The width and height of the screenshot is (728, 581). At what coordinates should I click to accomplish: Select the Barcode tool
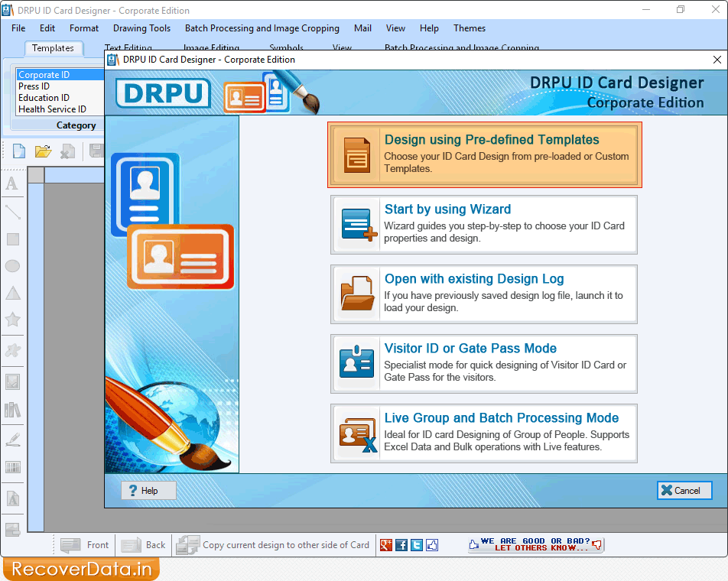tap(12, 467)
